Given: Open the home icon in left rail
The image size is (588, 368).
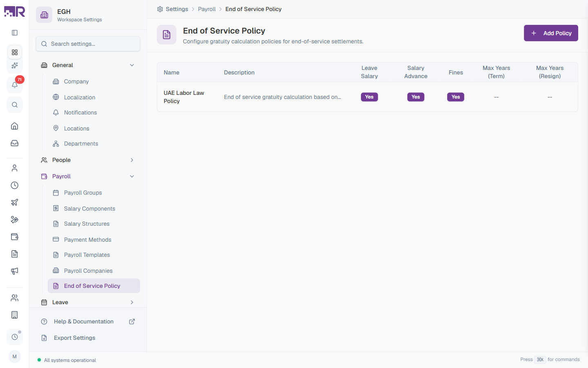Looking at the screenshot, I should (x=15, y=126).
